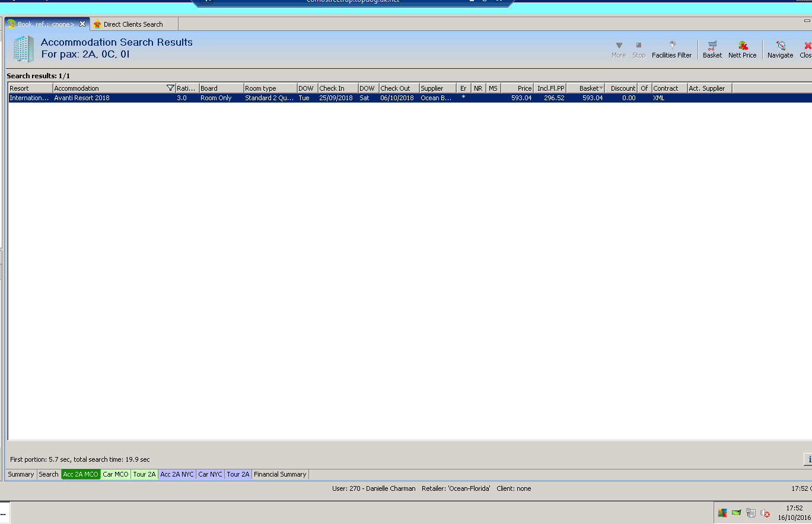Close the Book. ref. tab
The height and width of the screenshot is (524, 812).
click(82, 24)
